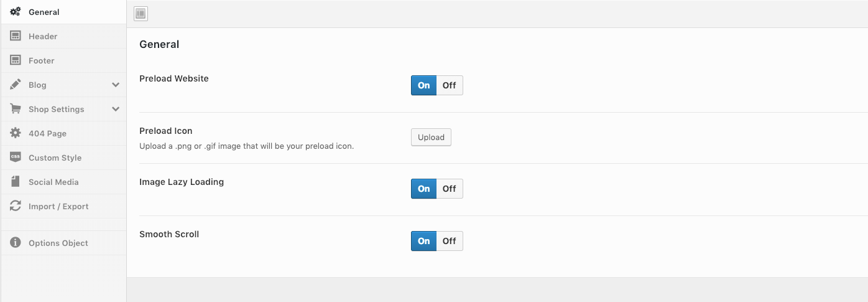Viewport: 868px width, 302px height.
Task: Open the Social Media section
Action: coord(53,182)
